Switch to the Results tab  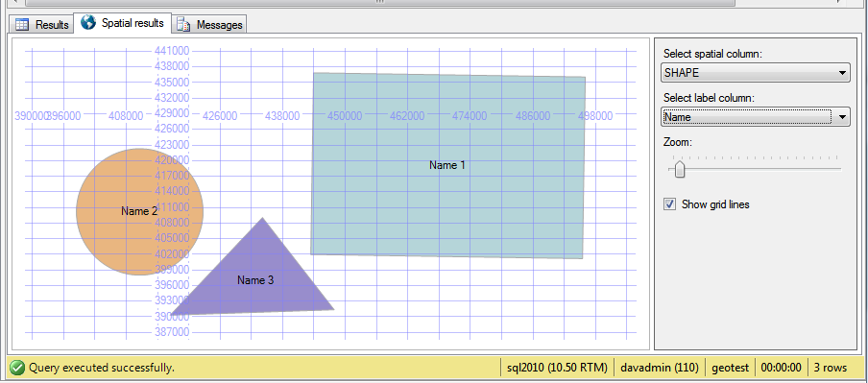point(41,24)
